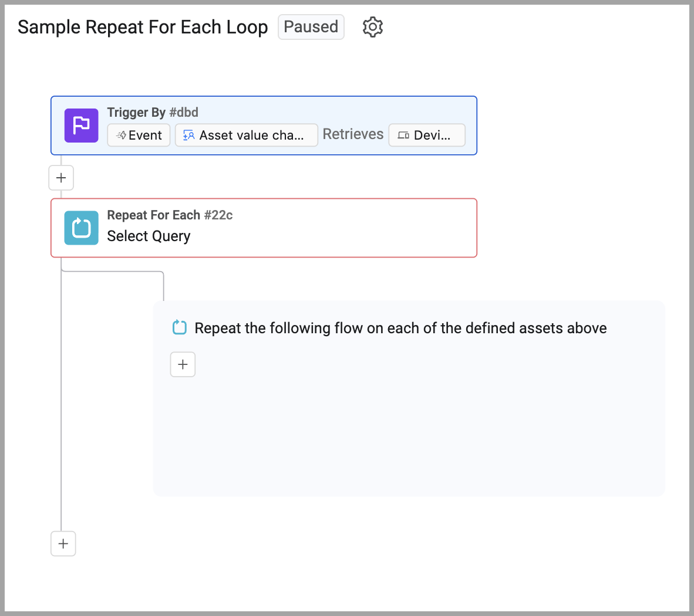
Task: Toggle the Paused workflow state
Action: pos(311,26)
